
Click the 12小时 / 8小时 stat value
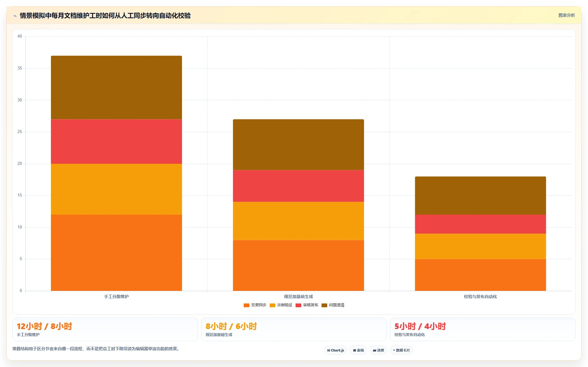(44, 326)
